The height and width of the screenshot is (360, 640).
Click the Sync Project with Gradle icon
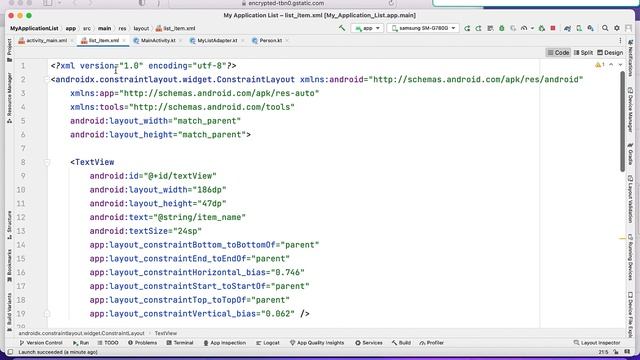click(567, 28)
